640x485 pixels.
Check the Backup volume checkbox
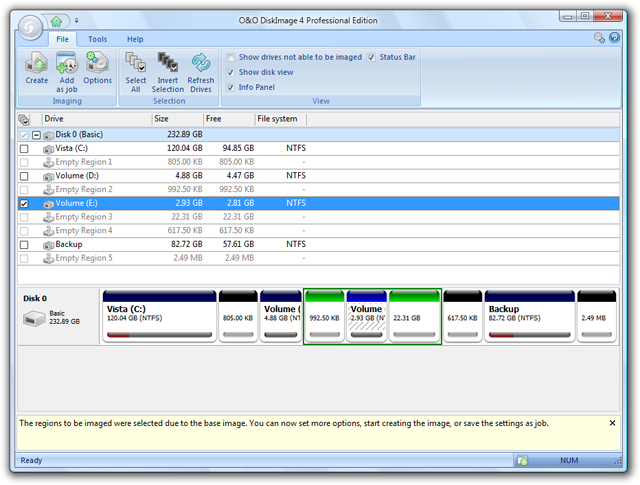[x=24, y=245]
